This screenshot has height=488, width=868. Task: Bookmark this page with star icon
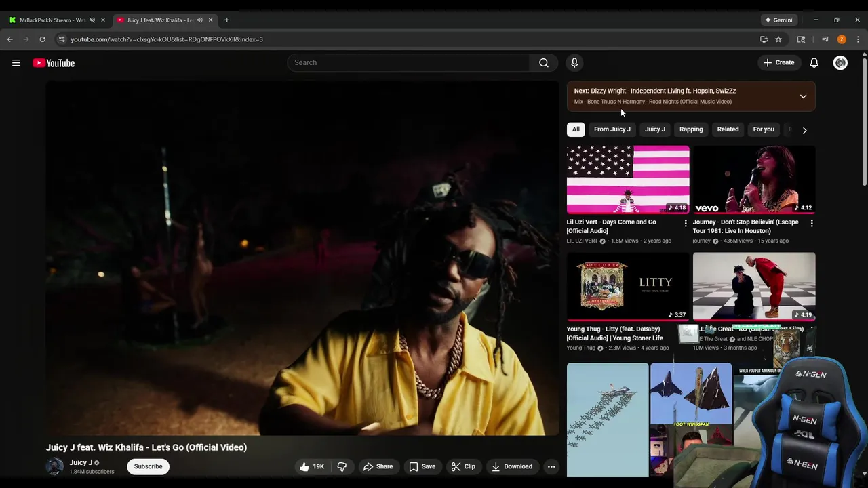coord(778,39)
